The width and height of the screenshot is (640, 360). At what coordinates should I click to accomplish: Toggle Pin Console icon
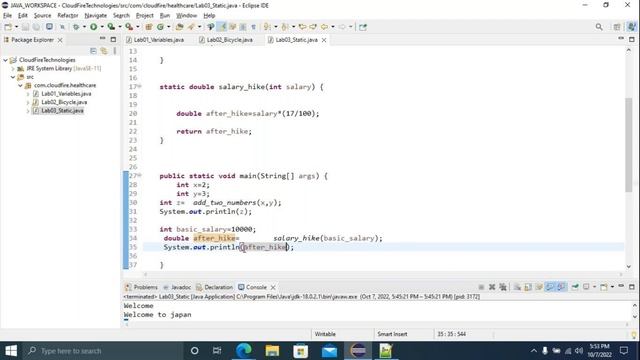pyautogui.click(x=575, y=287)
